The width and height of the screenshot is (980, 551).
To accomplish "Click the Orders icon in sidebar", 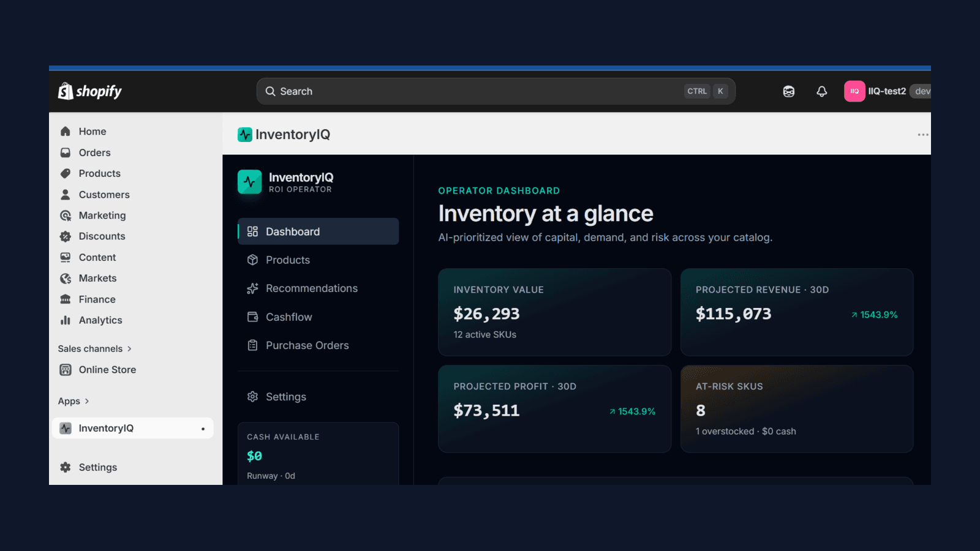I will [x=66, y=152].
